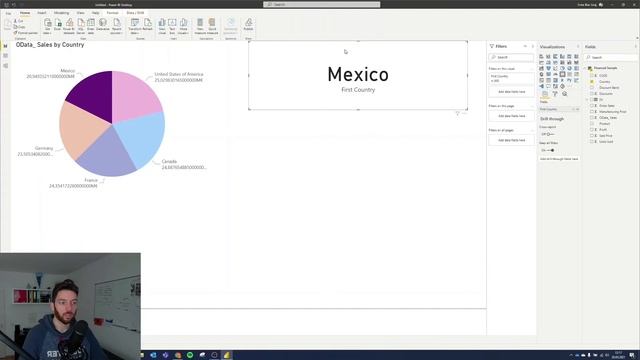Viewport: 640px width, 360px height.
Task: Collapse the Filters pane
Action: [x=532, y=46]
